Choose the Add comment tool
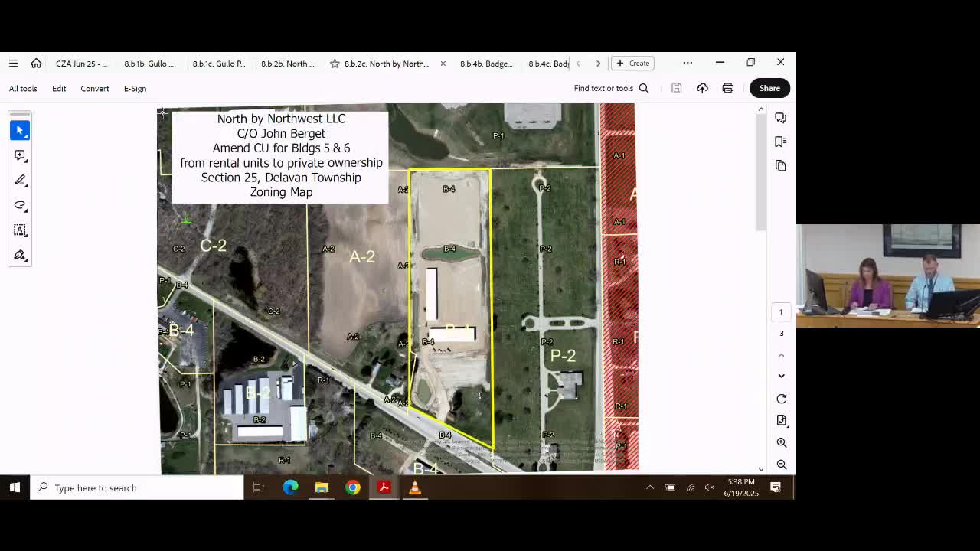This screenshot has height=551, width=980. click(x=20, y=155)
